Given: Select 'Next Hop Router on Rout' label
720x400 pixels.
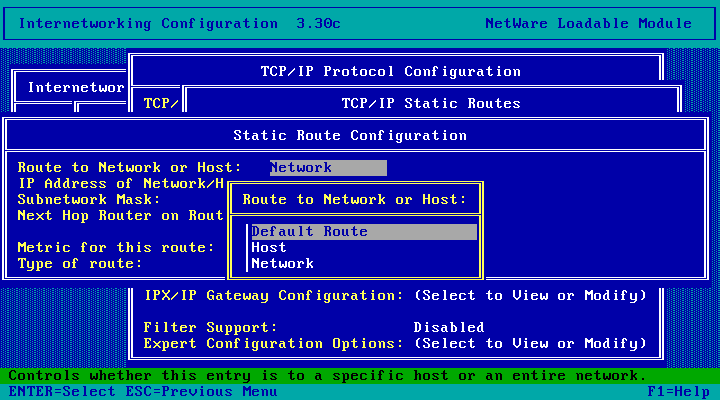Looking at the screenshot, I should [x=120, y=216].
